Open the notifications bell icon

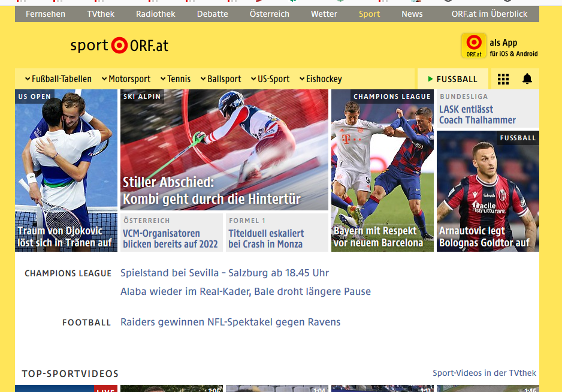[x=527, y=79]
